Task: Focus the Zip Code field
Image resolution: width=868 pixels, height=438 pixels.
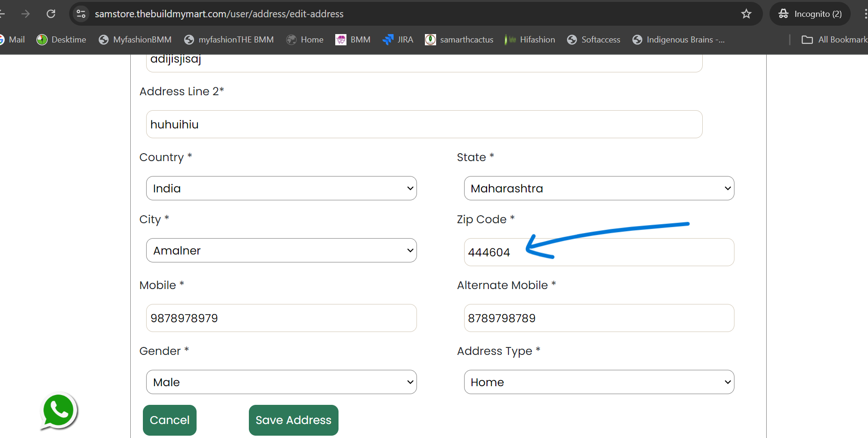Action: 599,252
